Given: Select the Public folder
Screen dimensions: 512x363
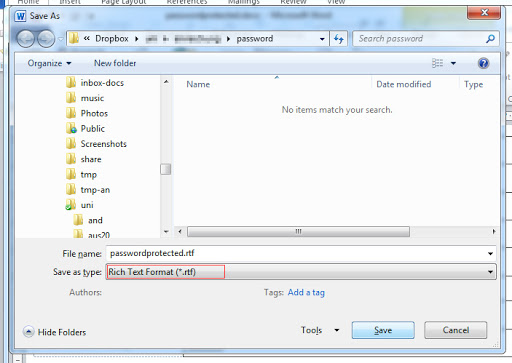Looking at the screenshot, I should [93, 129].
